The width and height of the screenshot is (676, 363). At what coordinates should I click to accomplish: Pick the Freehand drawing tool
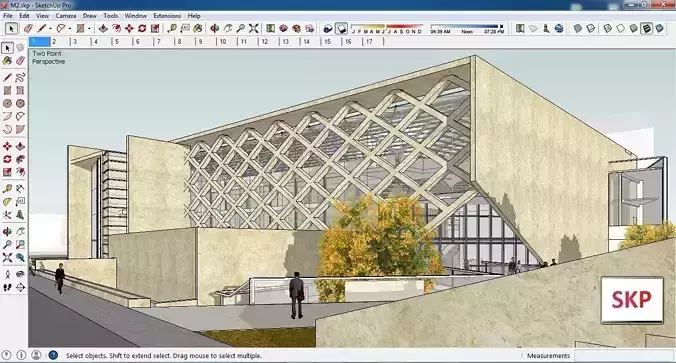point(20,78)
